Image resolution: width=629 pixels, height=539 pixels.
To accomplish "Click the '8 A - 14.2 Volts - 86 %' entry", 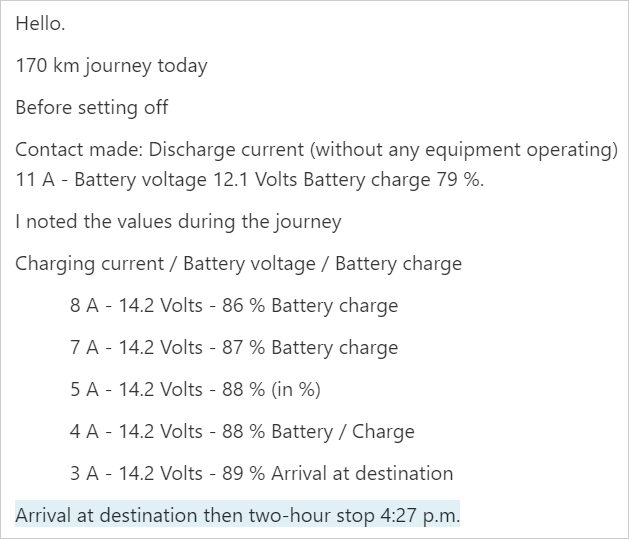I will (x=234, y=306).
